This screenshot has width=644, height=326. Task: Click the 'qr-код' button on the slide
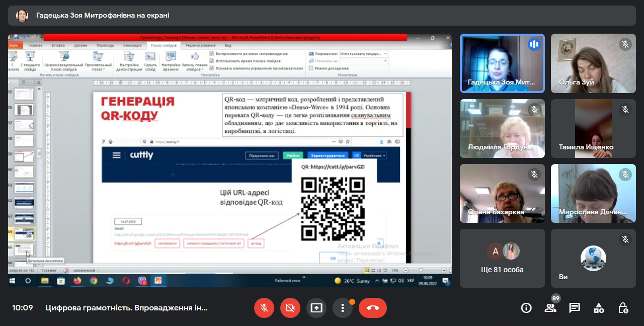[256, 243]
